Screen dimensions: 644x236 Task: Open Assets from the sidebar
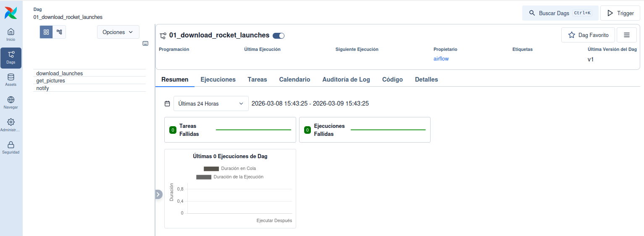[11, 80]
